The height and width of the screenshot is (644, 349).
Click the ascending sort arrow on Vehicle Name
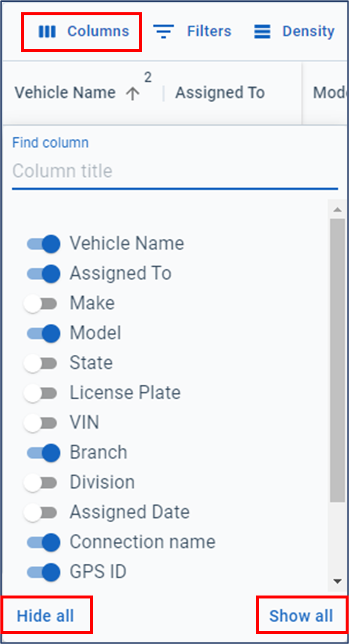point(132,93)
